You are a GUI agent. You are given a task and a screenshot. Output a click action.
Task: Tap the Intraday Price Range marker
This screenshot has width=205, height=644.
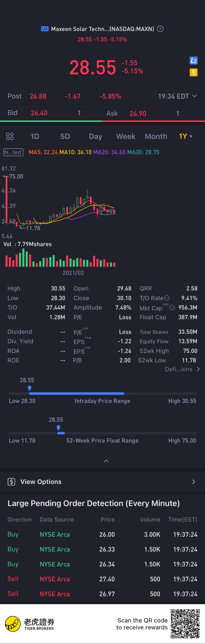click(30, 388)
